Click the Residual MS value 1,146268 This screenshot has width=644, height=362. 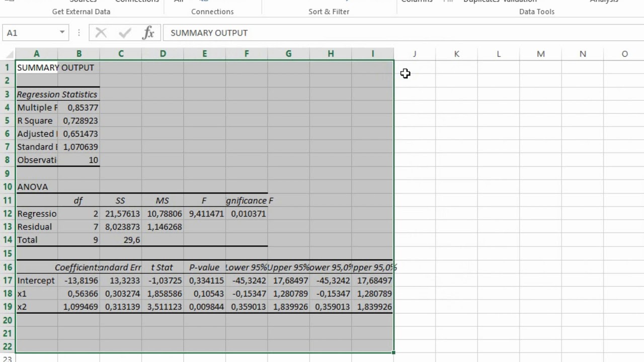(163, 227)
